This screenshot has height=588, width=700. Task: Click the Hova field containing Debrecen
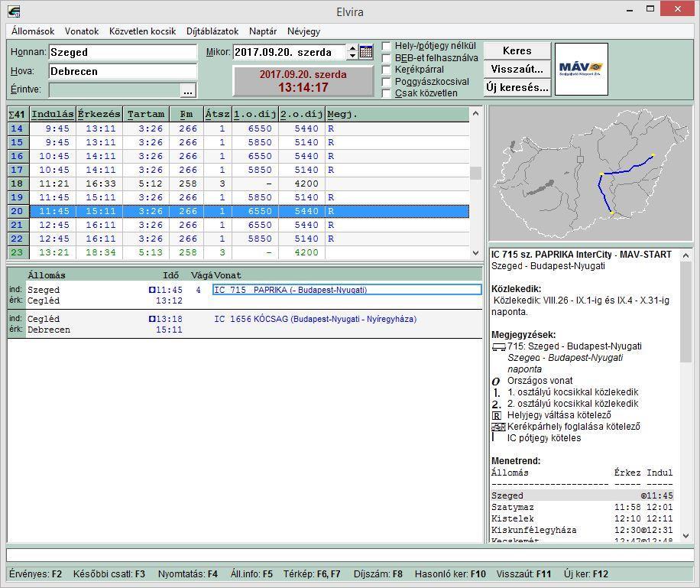(123, 71)
